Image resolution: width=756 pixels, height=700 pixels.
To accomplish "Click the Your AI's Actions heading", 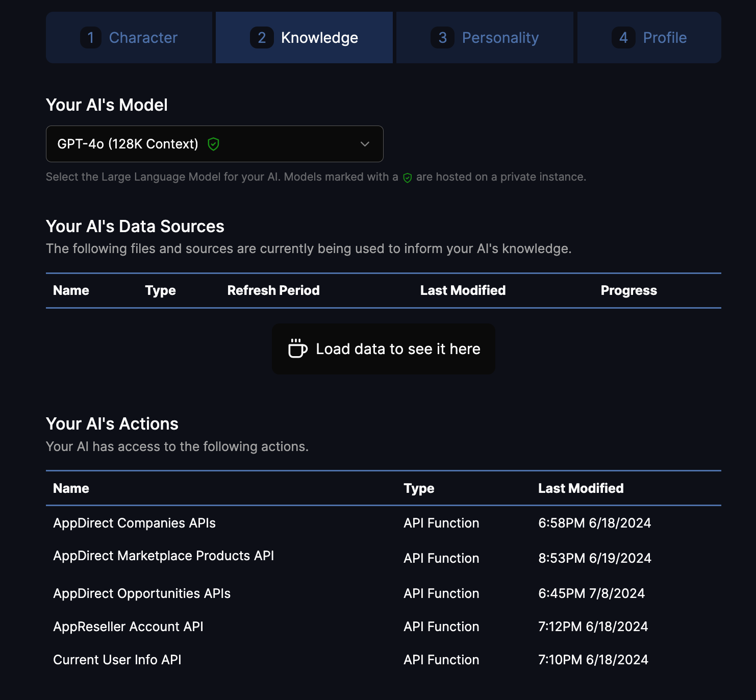I will 112,424.
